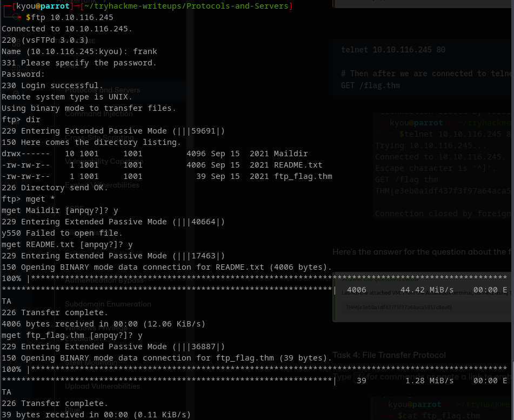Click the GET /flag.thm code line
514x420 pixels.
click(363, 85)
